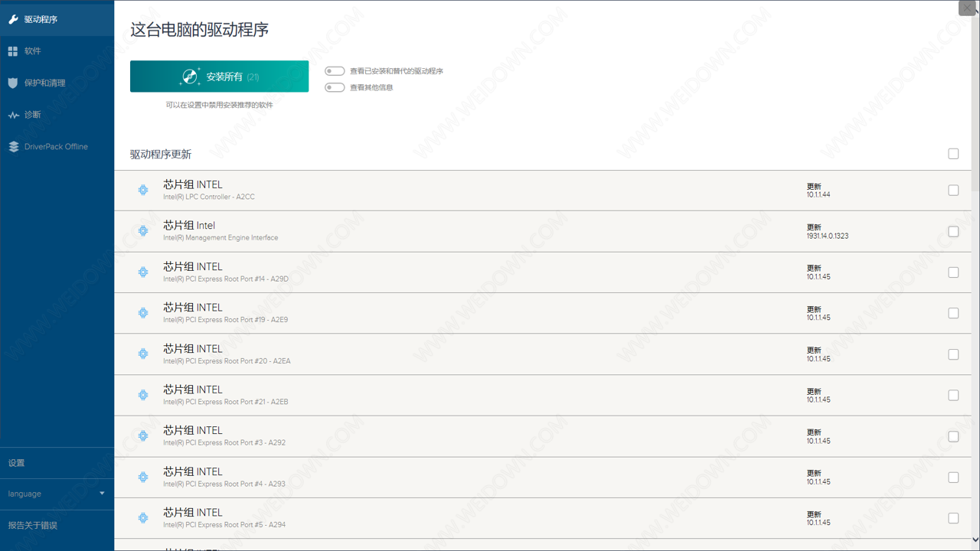Go to 保护和清理 section
This screenshot has width=980, height=551.
click(57, 83)
